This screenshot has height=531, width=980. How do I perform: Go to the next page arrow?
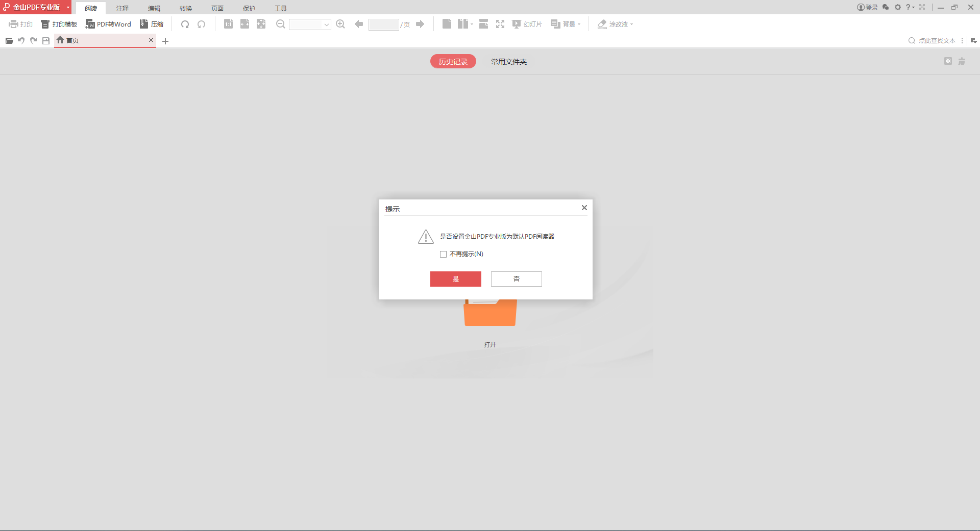[420, 24]
